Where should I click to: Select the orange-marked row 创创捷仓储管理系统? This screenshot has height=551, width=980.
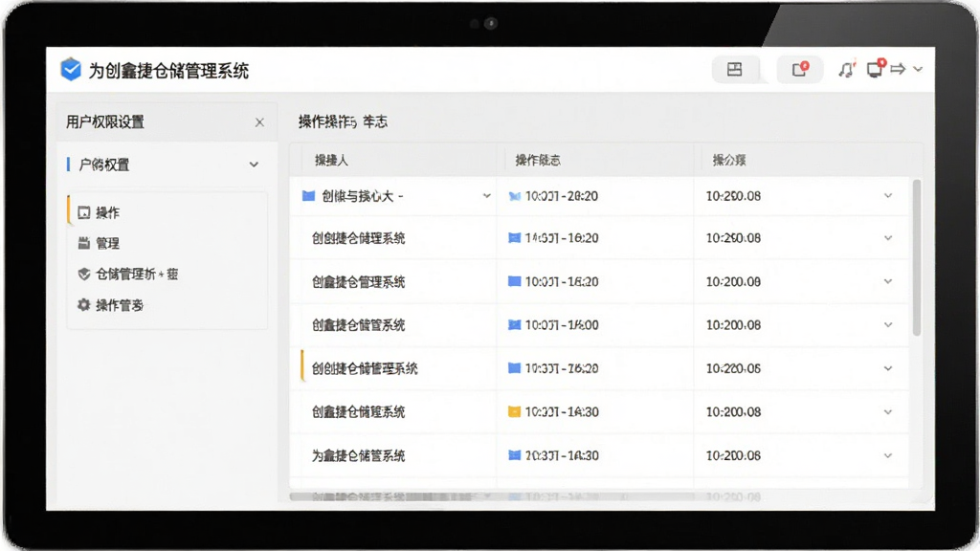(x=599, y=368)
